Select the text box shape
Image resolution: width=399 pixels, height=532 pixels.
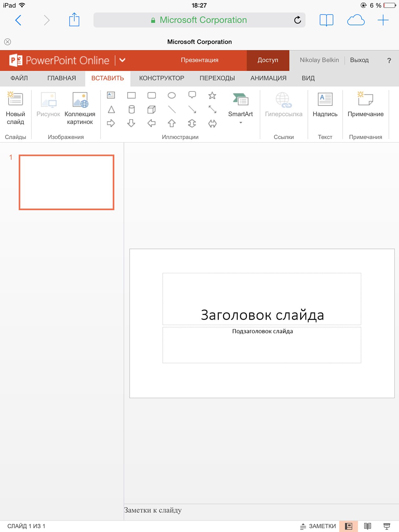111,95
